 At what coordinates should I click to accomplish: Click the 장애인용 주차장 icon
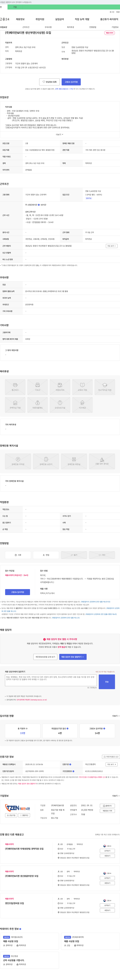click(x=18, y=461)
